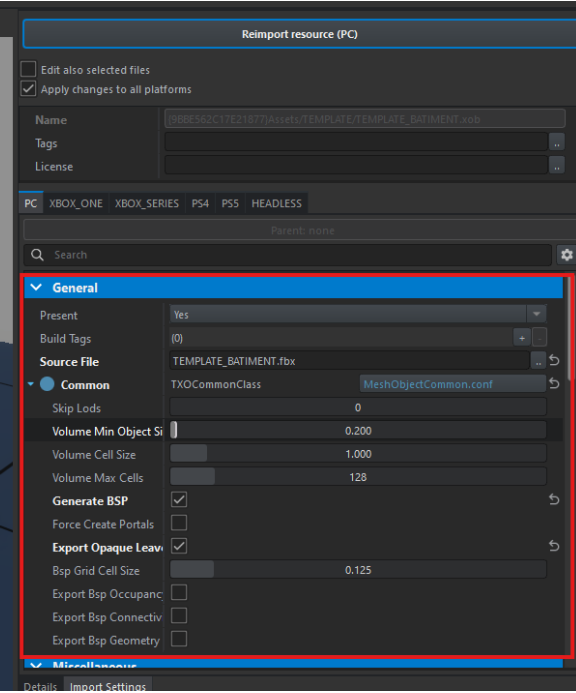
Task: Open Tags picker dots button
Action: (x=557, y=143)
